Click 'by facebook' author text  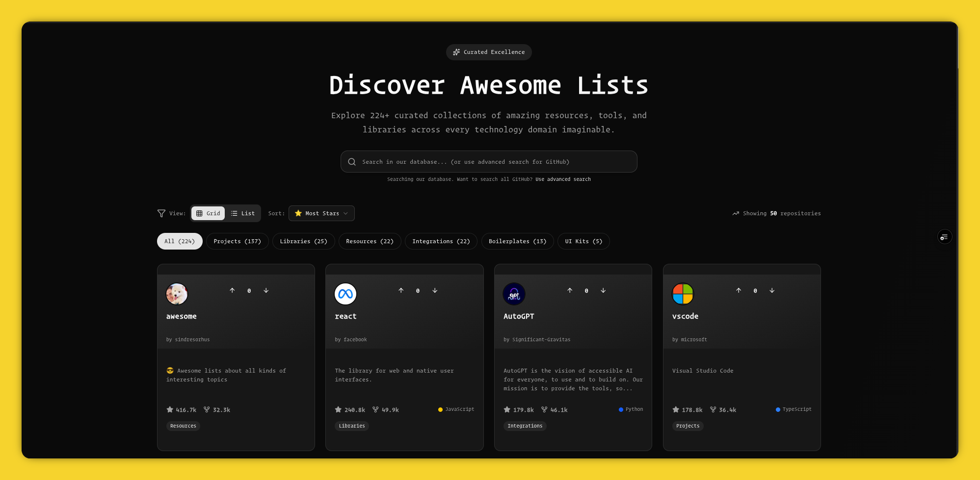[x=351, y=340]
